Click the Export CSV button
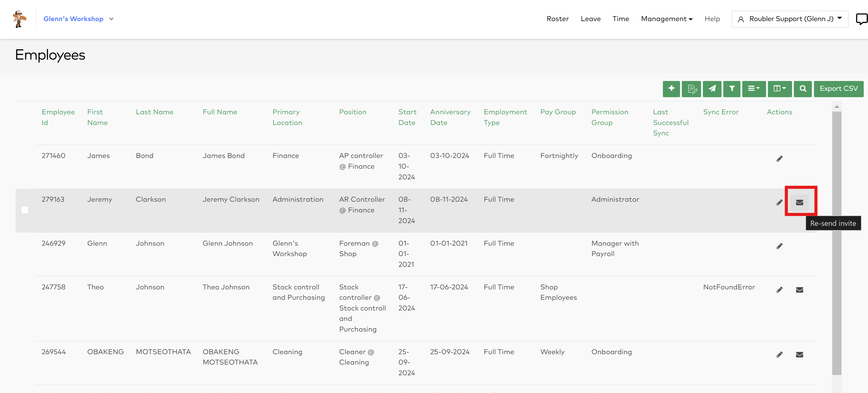The width and height of the screenshot is (868, 393). tap(838, 89)
